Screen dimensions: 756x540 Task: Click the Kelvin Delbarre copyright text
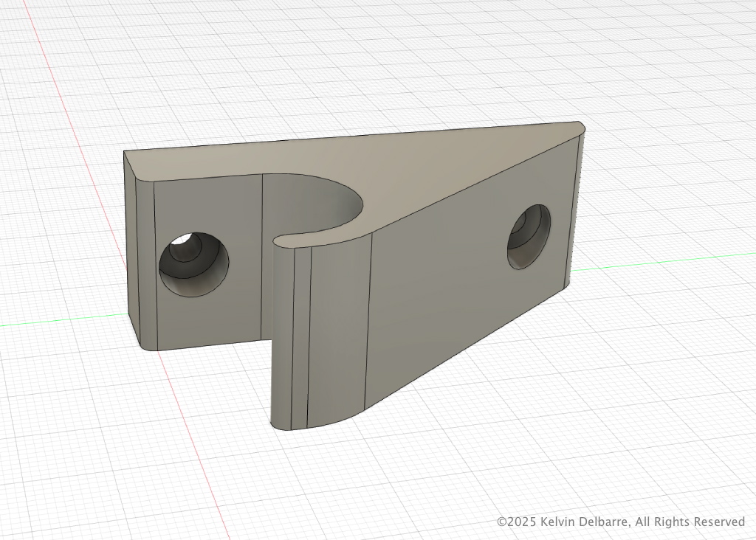[621, 522]
